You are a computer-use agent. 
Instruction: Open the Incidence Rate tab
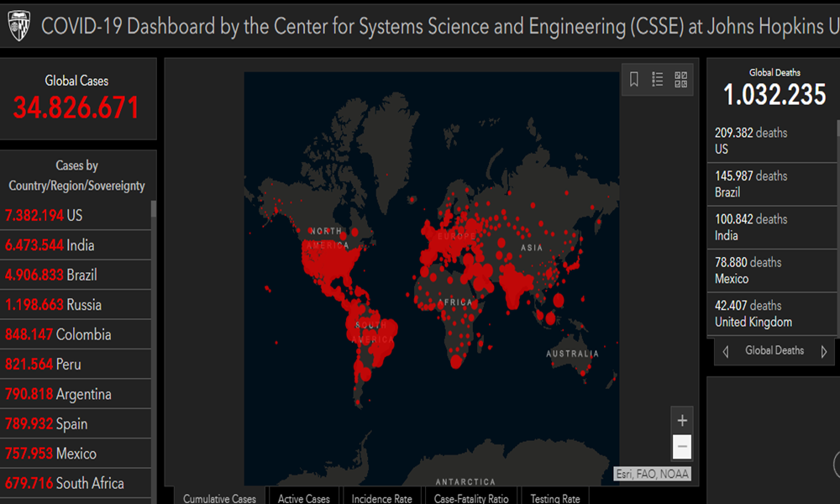click(x=381, y=498)
